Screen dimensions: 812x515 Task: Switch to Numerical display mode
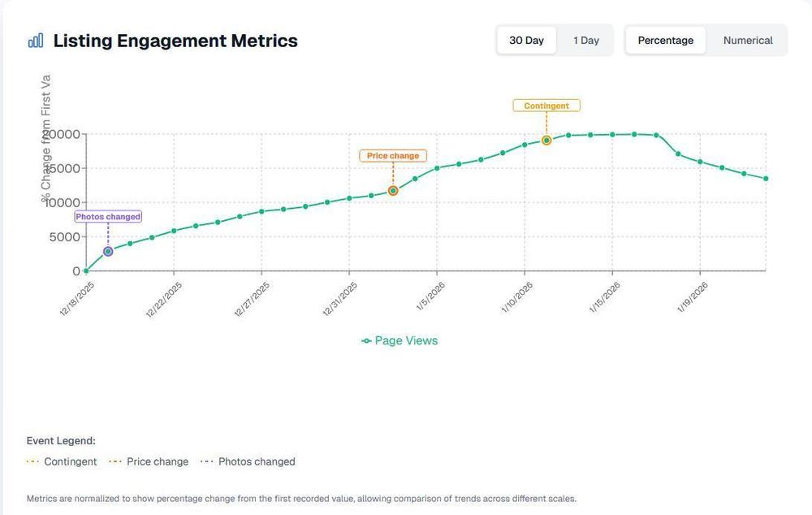click(746, 39)
